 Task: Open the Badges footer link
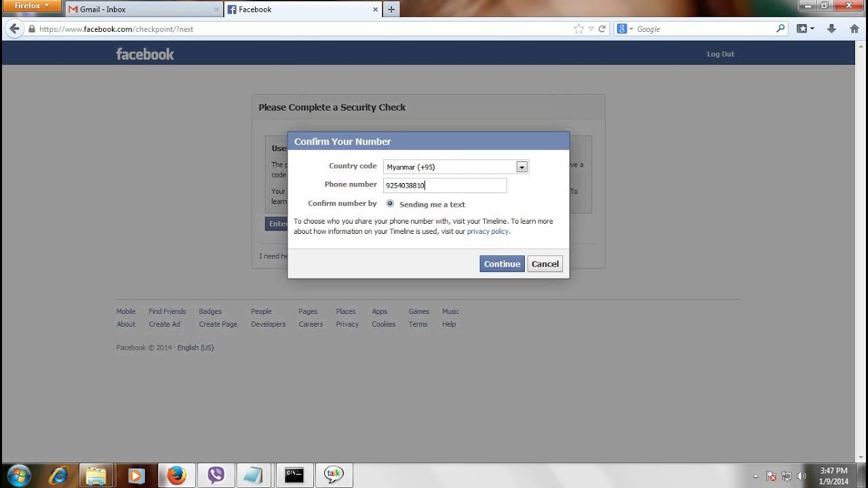[210, 312]
